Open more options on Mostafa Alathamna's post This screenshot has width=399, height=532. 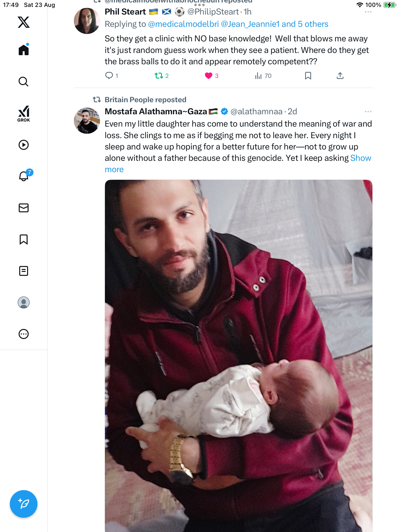pyautogui.click(x=368, y=112)
